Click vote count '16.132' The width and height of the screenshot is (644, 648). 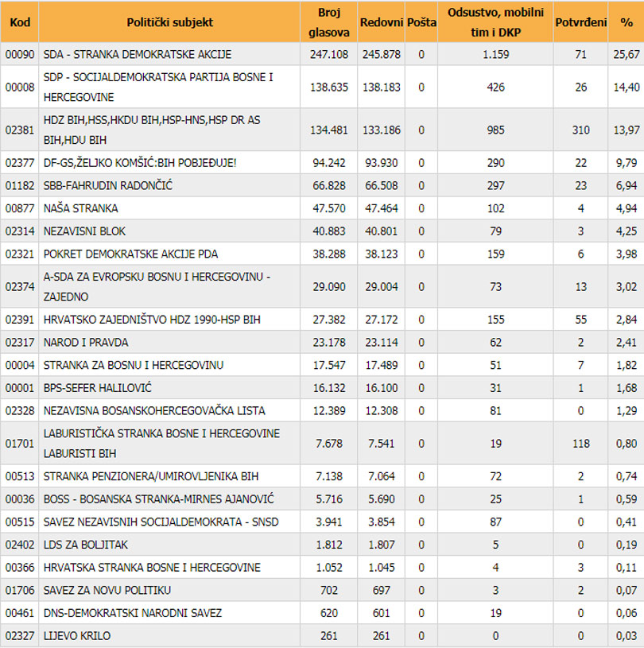click(x=329, y=387)
